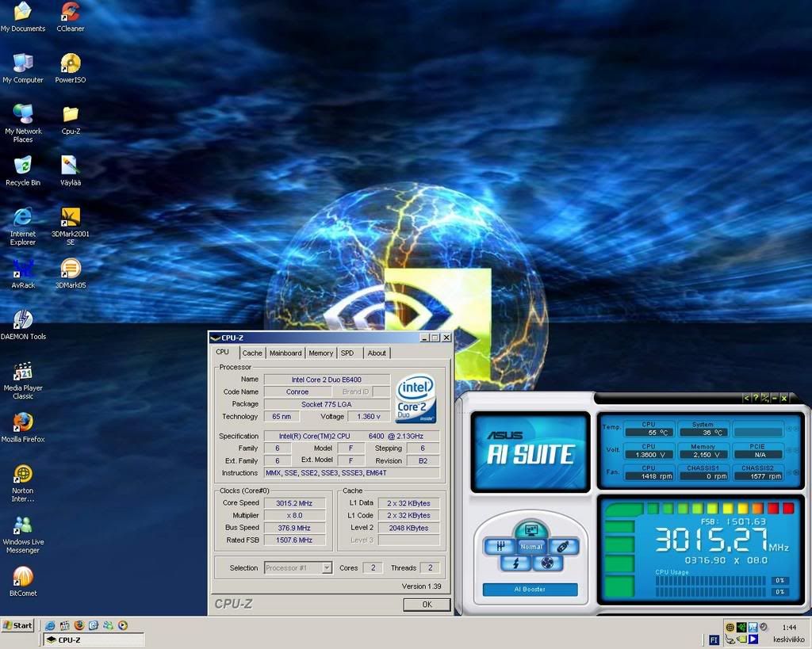The height and width of the screenshot is (649, 812).
Task: Open the Windows Start menu
Action: point(18,625)
